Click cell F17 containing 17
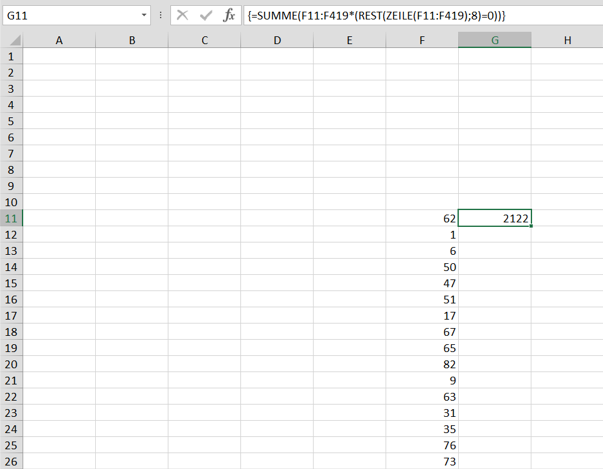The height and width of the screenshot is (469, 603). 422,315
